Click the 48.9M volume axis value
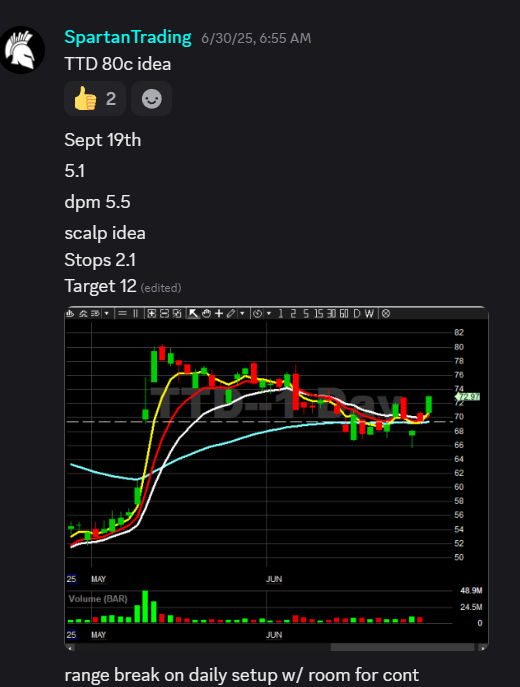Screen dimensions: 520x687 pyautogui.click(x=471, y=591)
